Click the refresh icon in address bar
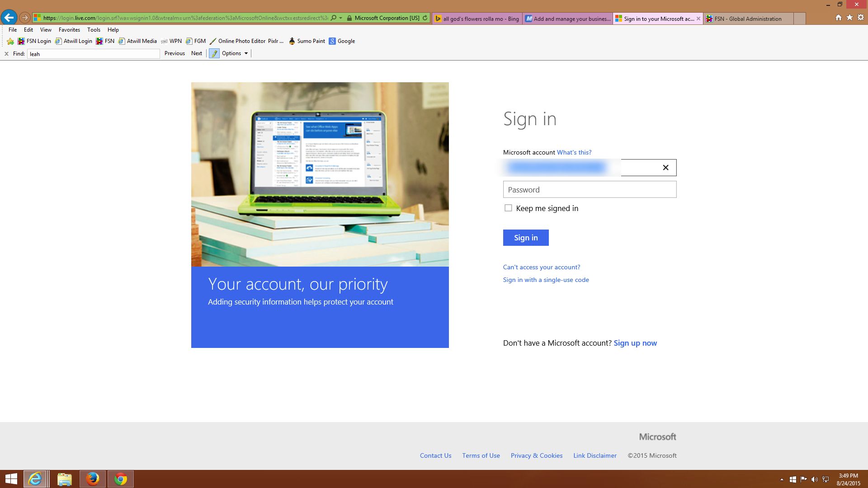This screenshot has height=488, width=868. click(x=425, y=18)
